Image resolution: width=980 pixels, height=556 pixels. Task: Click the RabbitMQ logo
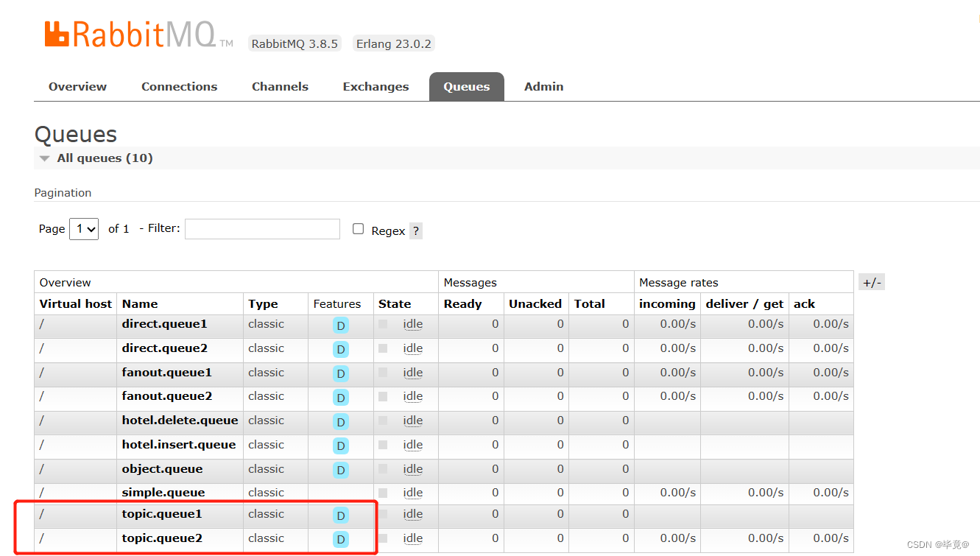(138, 34)
